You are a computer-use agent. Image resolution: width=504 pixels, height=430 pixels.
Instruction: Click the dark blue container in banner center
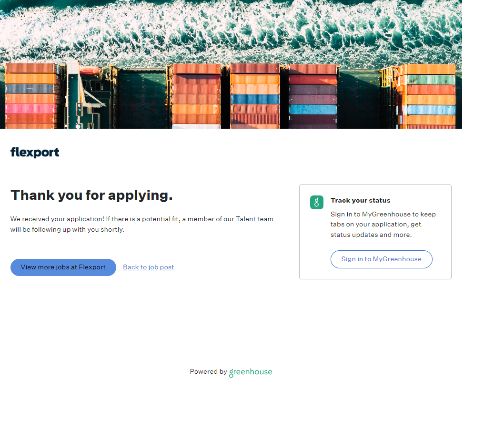pos(255,99)
